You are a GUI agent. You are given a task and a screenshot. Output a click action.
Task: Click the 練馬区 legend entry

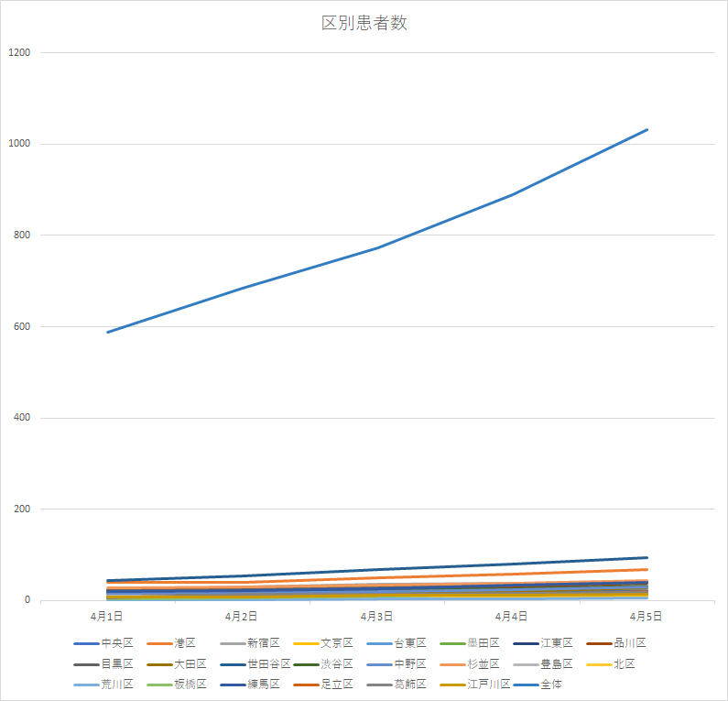(x=250, y=685)
